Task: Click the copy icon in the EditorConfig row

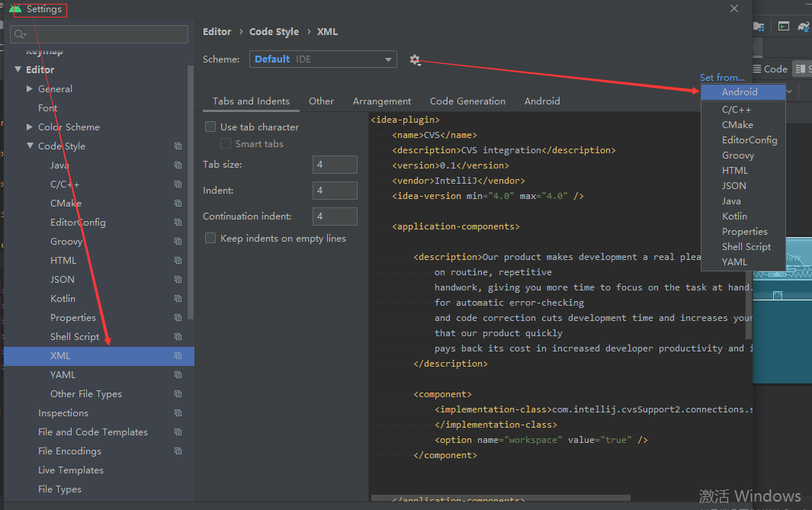Action: (178, 222)
